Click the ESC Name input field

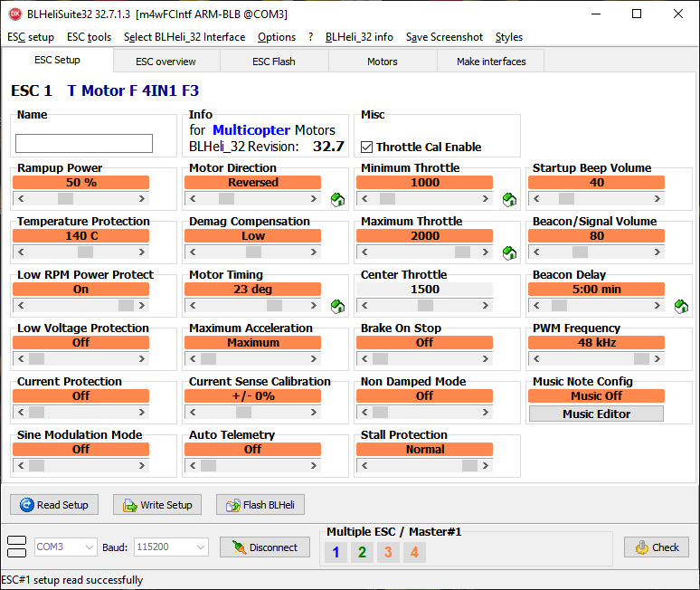(x=84, y=143)
